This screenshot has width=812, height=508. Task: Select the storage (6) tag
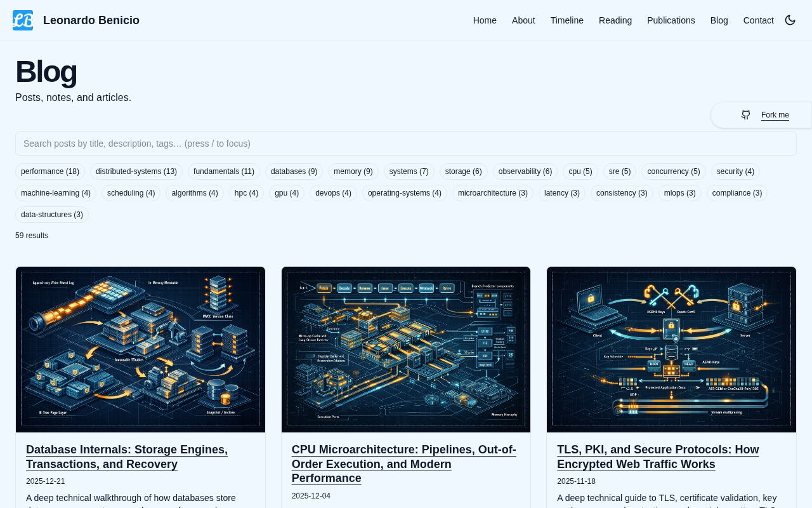[464, 171]
